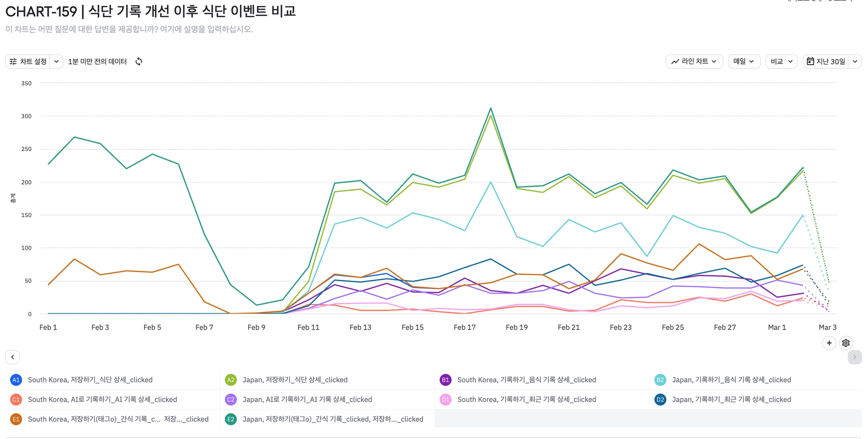The height and width of the screenshot is (439, 868).
Task: Expand arrow next to 차트 설정
Action: [x=56, y=62]
